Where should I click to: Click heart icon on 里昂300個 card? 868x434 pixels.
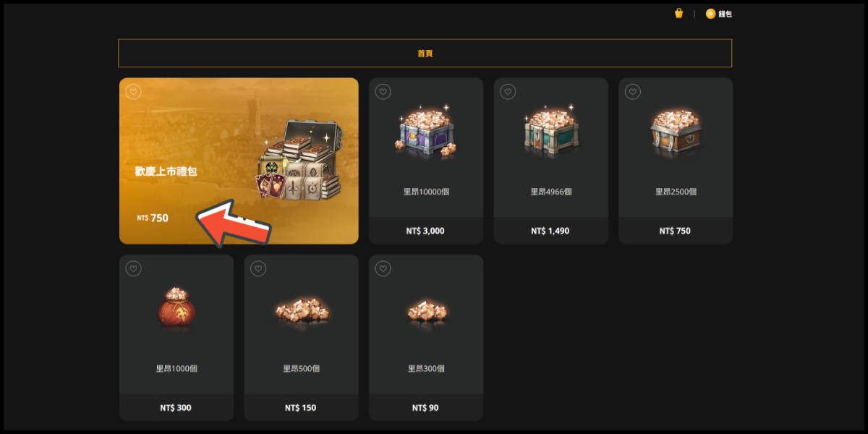point(383,268)
